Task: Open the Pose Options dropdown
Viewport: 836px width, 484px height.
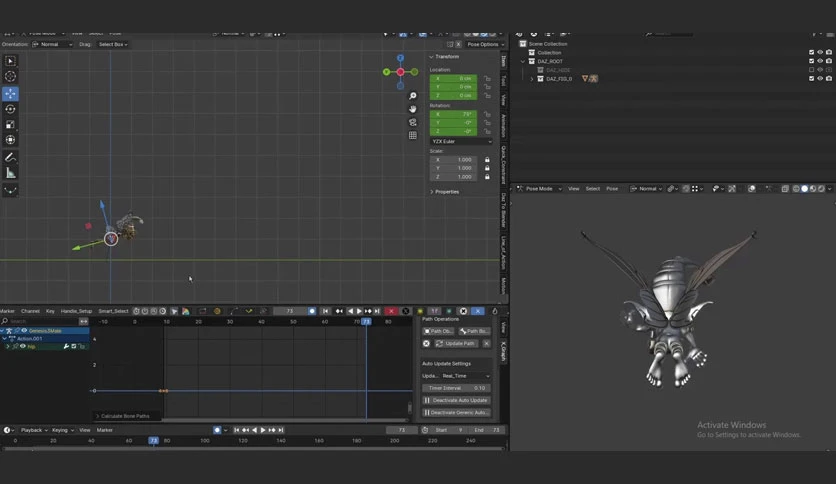Action: click(x=485, y=44)
